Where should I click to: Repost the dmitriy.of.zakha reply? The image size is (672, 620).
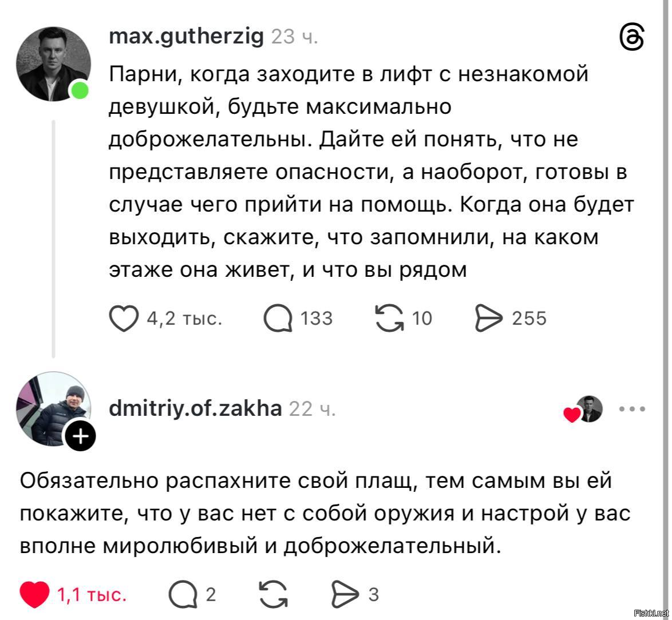pos(273,595)
